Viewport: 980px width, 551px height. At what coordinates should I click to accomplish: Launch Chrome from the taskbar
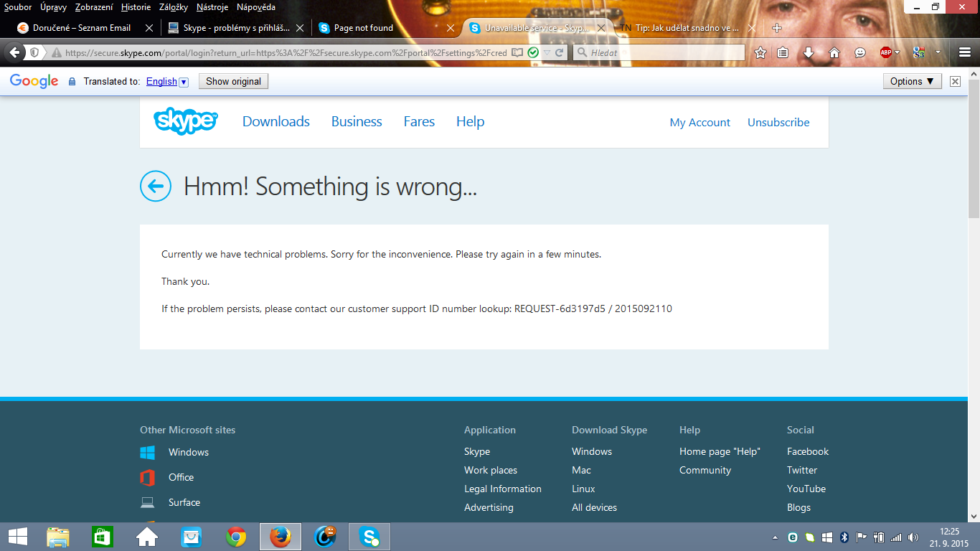pos(235,537)
